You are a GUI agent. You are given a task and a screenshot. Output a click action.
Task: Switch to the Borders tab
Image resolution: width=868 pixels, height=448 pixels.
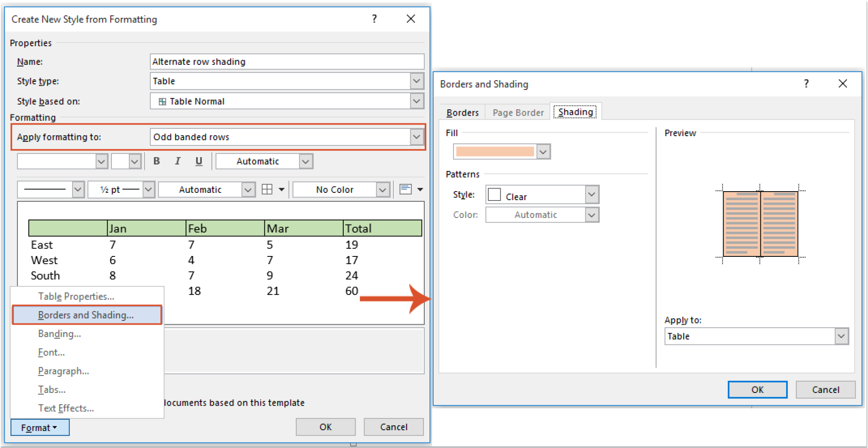(462, 112)
